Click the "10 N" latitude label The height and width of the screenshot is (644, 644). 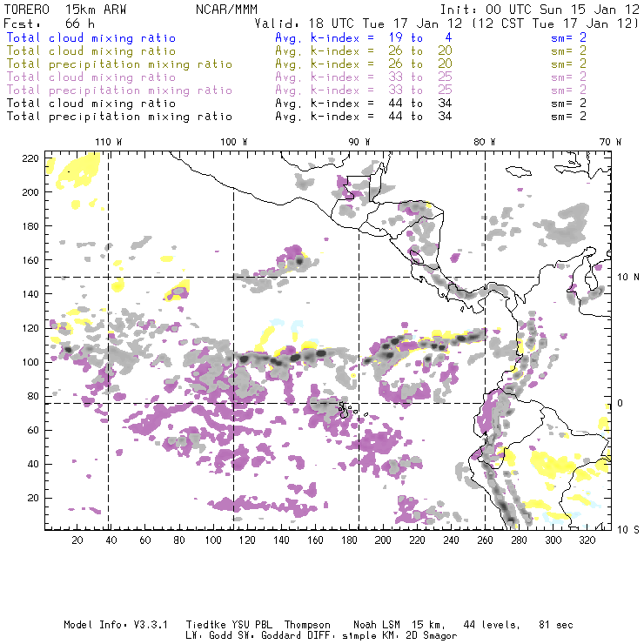(628, 278)
